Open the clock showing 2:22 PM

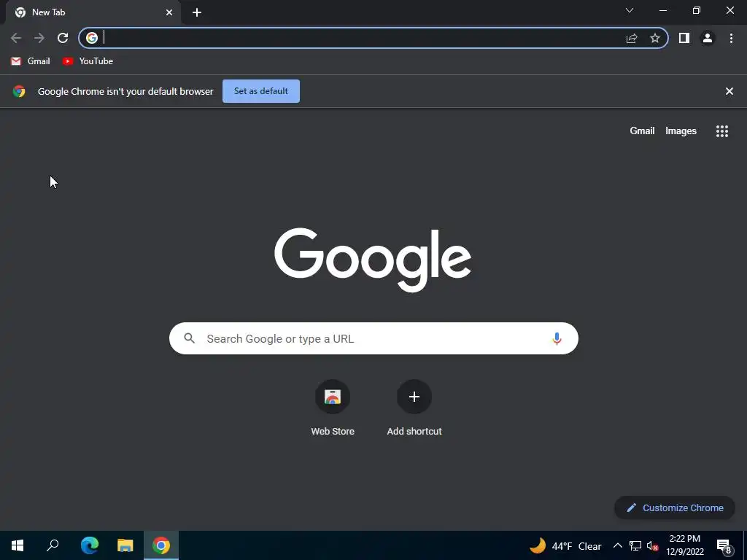coord(685,545)
